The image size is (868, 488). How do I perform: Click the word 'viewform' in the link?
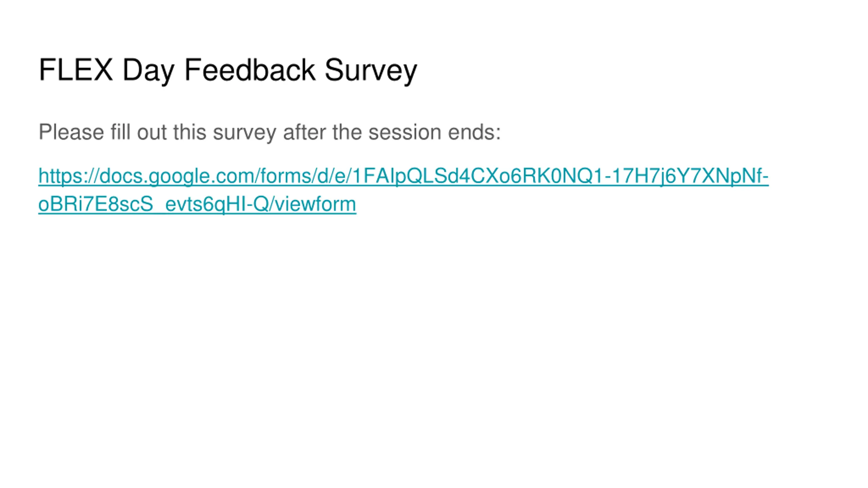pyautogui.click(x=315, y=204)
